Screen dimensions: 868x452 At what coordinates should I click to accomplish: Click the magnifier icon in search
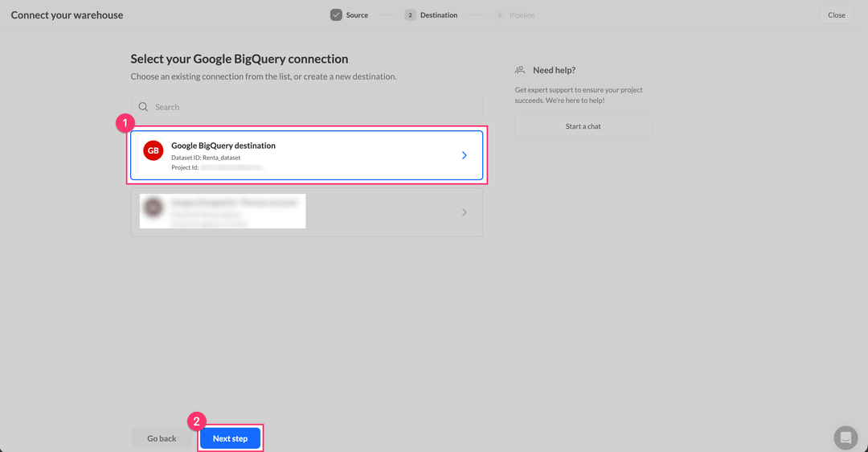point(143,107)
